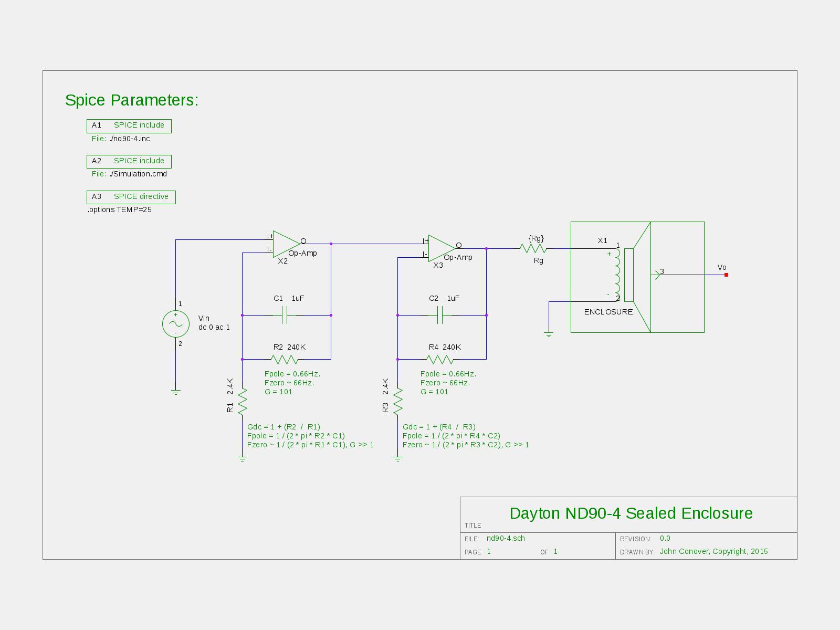Click the red Vo output terminal
Screen dimensions: 840x630
click(726, 275)
